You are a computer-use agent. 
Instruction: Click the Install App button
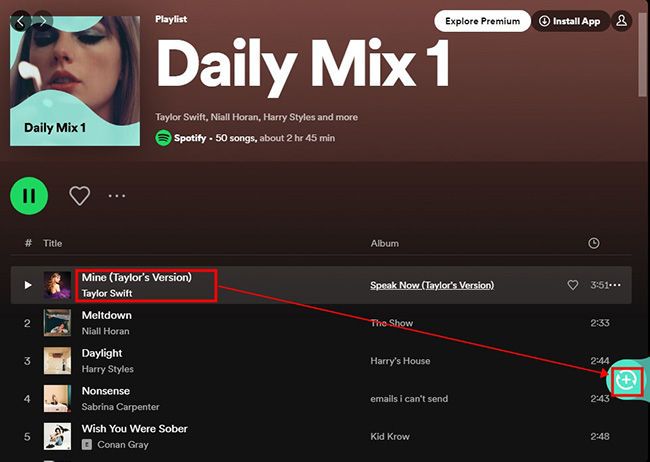[x=570, y=21]
